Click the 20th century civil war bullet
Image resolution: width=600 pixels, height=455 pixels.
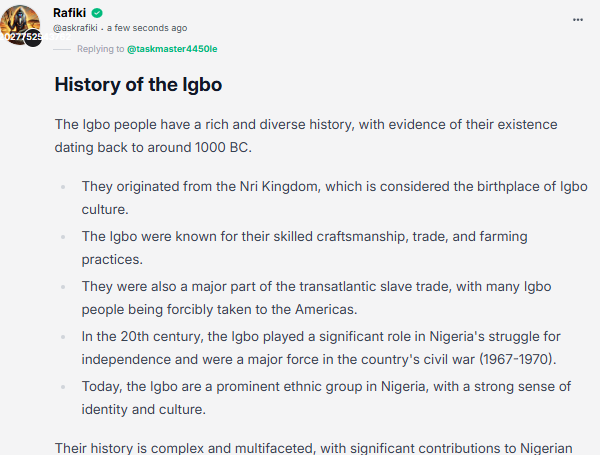(x=321, y=348)
